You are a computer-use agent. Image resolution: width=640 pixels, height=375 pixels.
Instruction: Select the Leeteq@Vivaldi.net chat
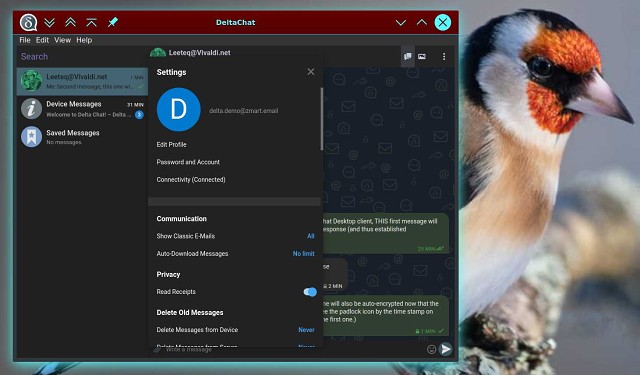(82, 81)
